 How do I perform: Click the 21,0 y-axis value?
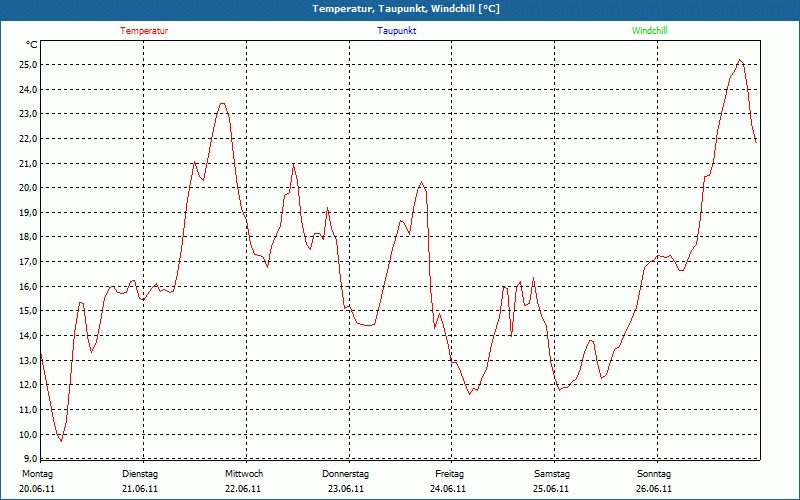[29, 164]
